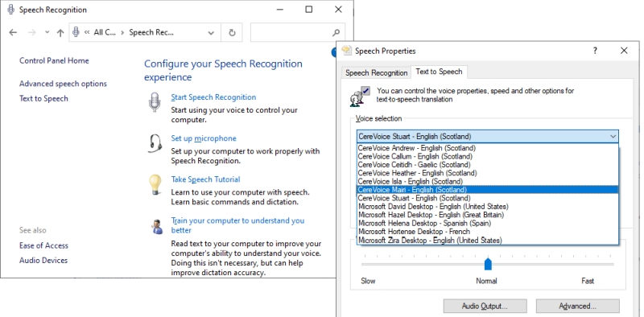The height and width of the screenshot is (317, 644).
Task: Choose CereVoice Isla - English (Scotland)
Action: click(x=488, y=181)
